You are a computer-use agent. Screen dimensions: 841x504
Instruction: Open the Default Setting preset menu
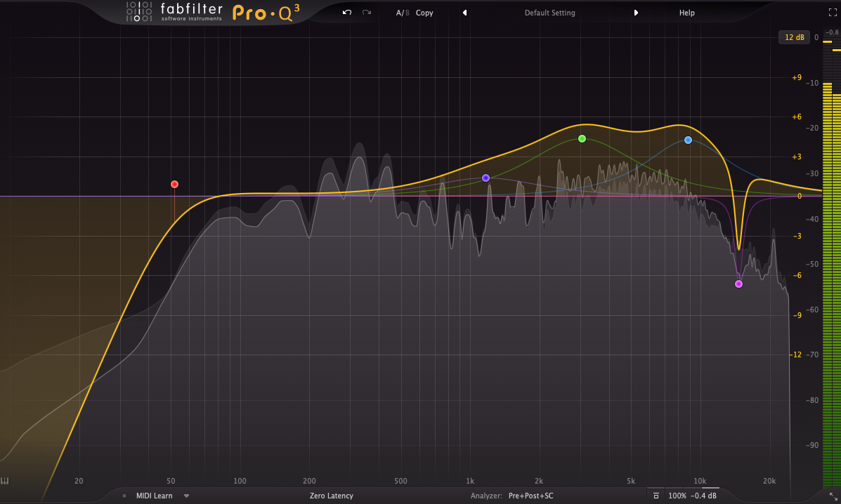pyautogui.click(x=549, y=13)
